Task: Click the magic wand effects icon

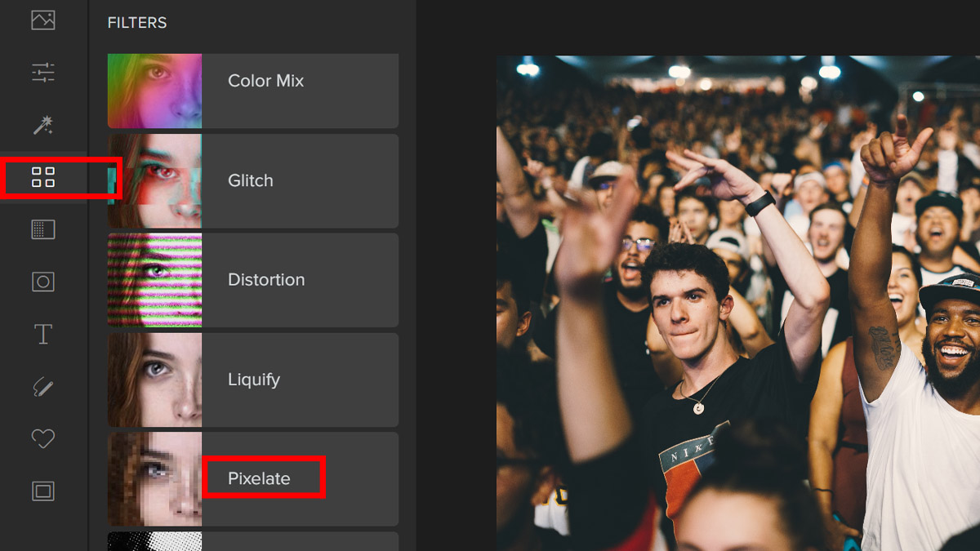Action: point(43,125)
